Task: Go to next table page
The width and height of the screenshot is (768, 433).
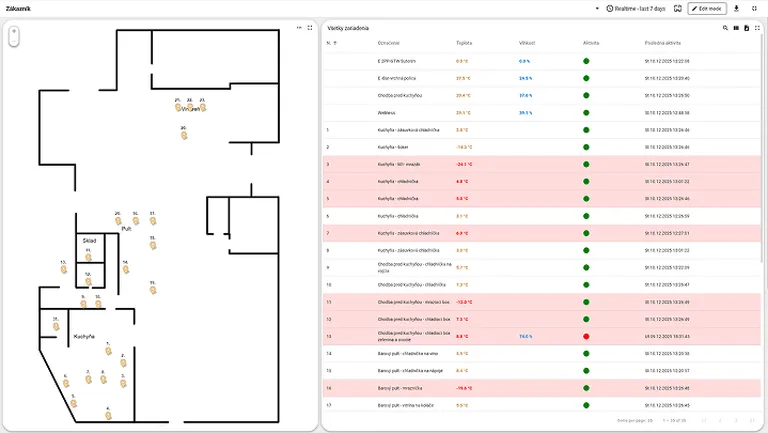Action: click(x=736, y=420)
